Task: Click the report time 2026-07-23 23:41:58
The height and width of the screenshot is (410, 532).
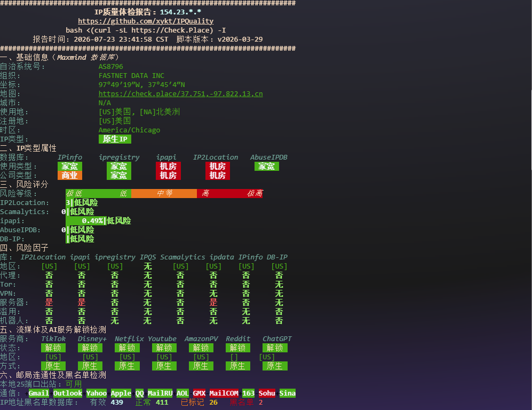Action: 113,40
